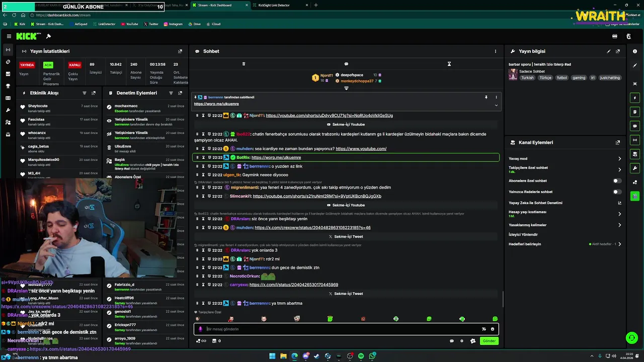Click green floating support button at bottom right
This screenshot has width=644, height=362.
(x=631, y=338)
